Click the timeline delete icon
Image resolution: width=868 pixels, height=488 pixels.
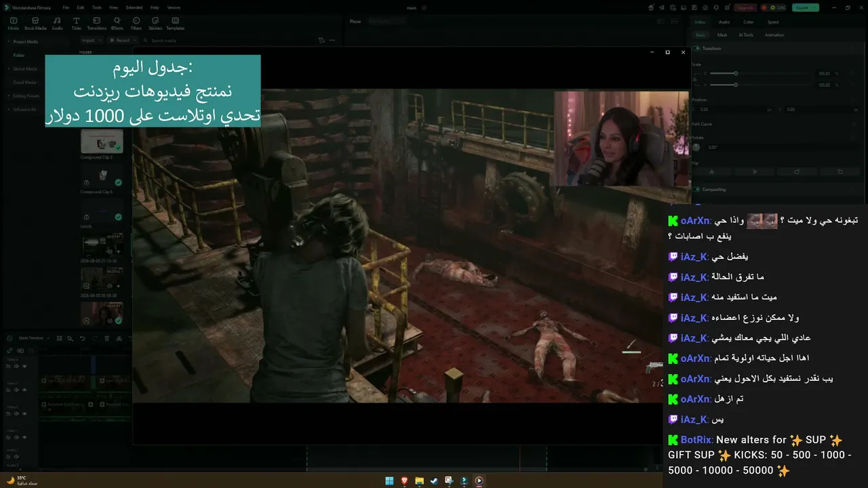(107, 338)
